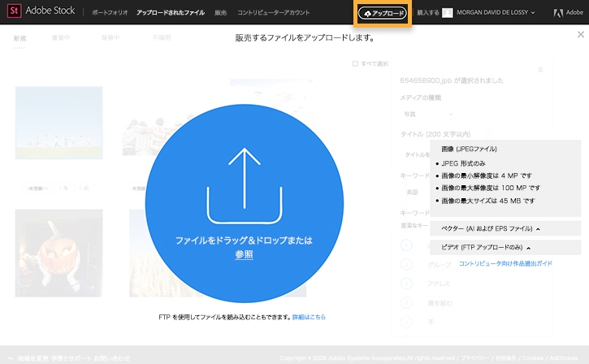
Task: Click the 画像の最小解像度は 4 MP です text
Action: [487, 175]
